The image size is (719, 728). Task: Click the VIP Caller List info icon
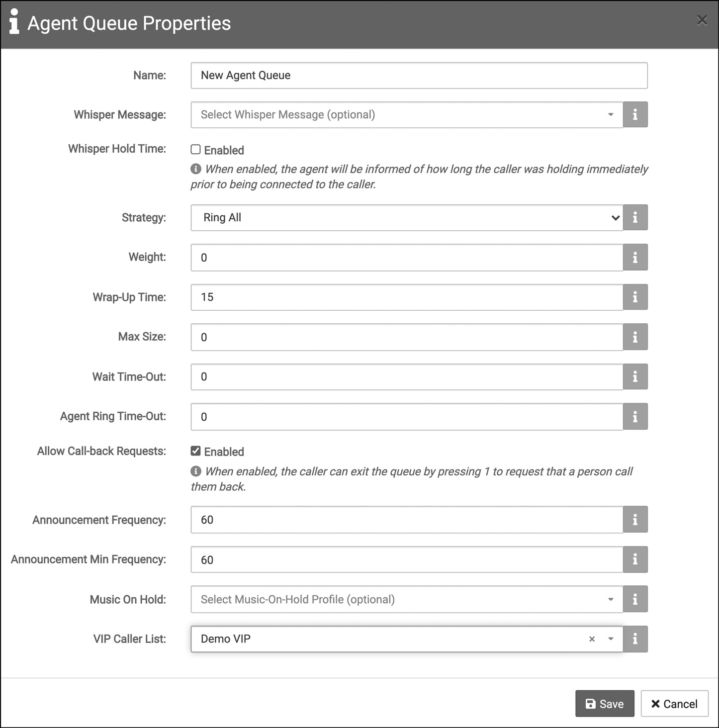point(635,639)
